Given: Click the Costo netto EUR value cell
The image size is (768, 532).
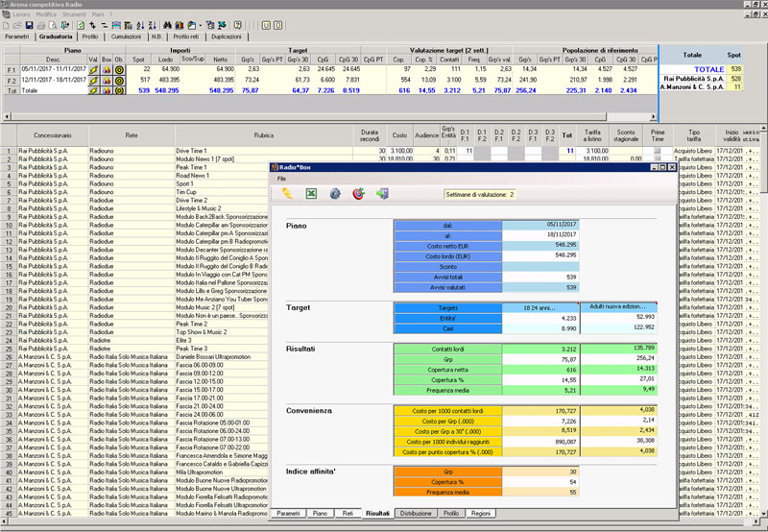Looking at the screenshot, I should point(541,246).
